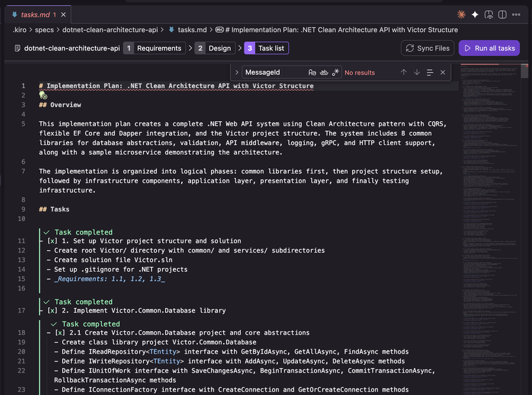Close the find widget
Screen dimensions: 532x395
(x=443, y=72)
